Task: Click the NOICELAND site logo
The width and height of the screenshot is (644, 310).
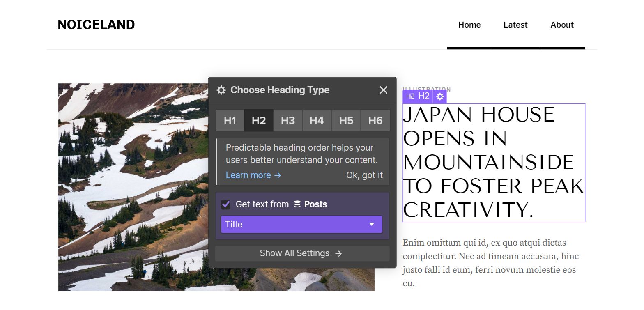Action: coord(96,25)
